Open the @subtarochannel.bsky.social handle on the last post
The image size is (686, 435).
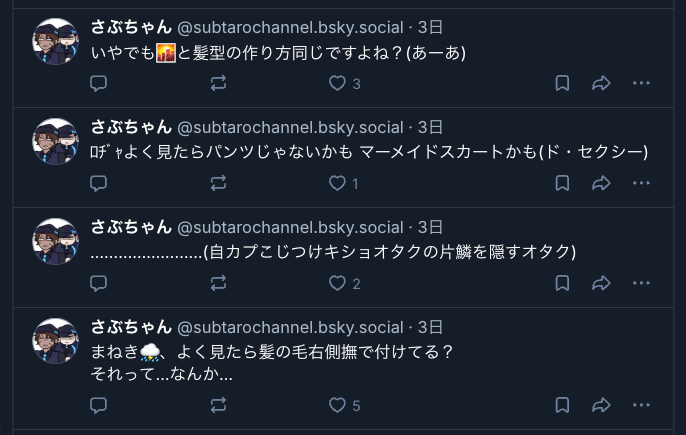click(290, 327)
